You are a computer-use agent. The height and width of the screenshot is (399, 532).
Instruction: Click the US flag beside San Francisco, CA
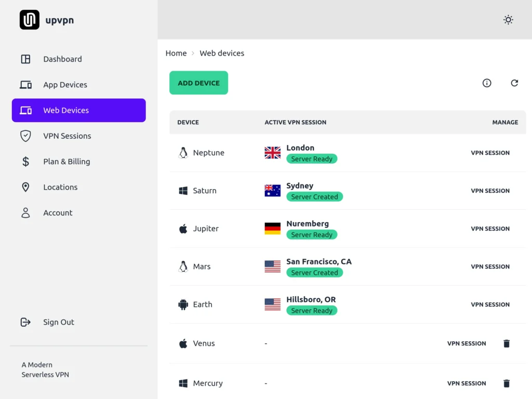click(272, 266)
